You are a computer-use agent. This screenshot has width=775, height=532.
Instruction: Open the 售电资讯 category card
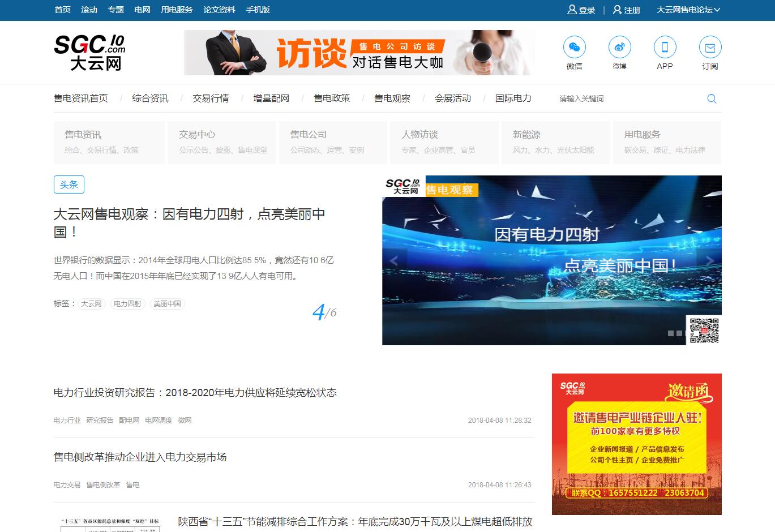click(x=109, y=143)
